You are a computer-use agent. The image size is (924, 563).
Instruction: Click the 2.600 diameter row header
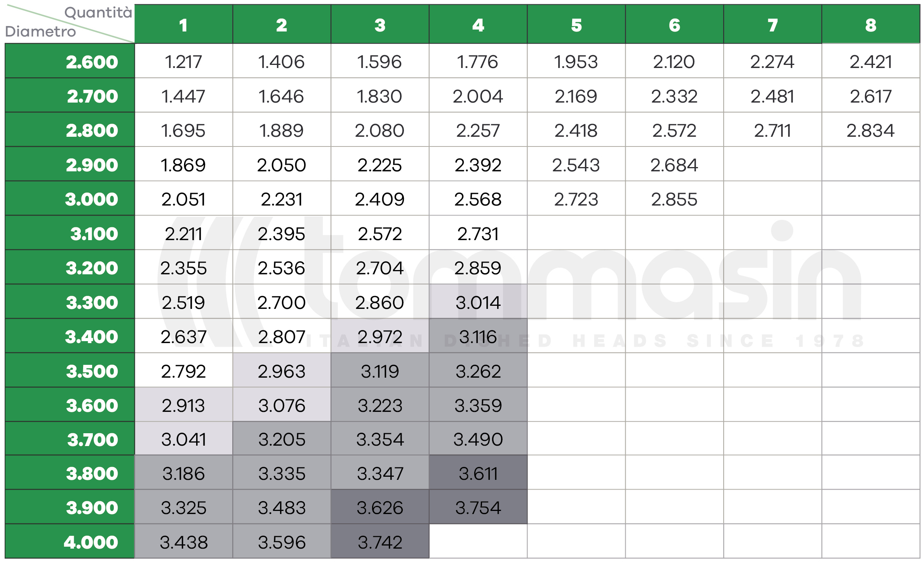click(x=70, y=61)
